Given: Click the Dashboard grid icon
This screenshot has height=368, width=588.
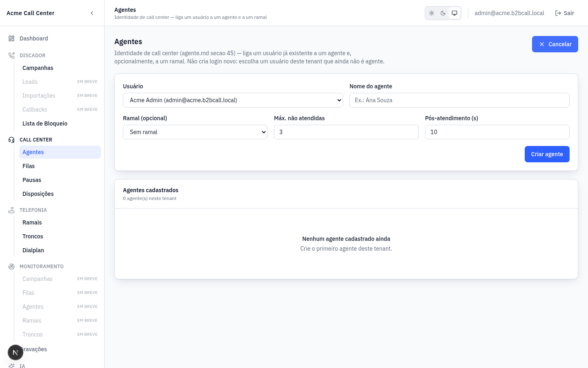Looking at the screenshot, I should pyautogui.click(x=11, y=38).
